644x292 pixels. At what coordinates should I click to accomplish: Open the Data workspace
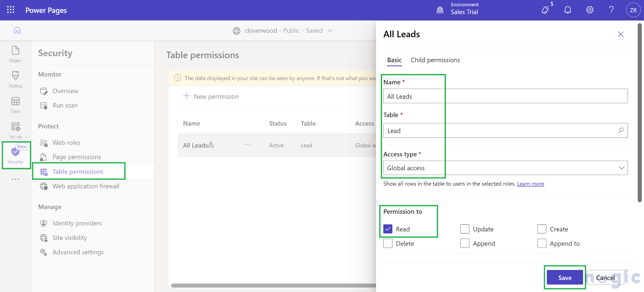15,105
